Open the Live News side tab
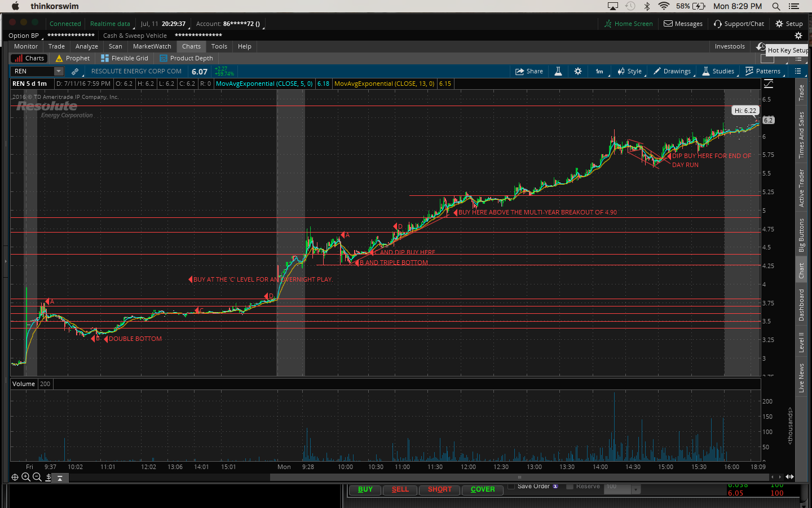812x508 pixels. [x=801, y=378]
